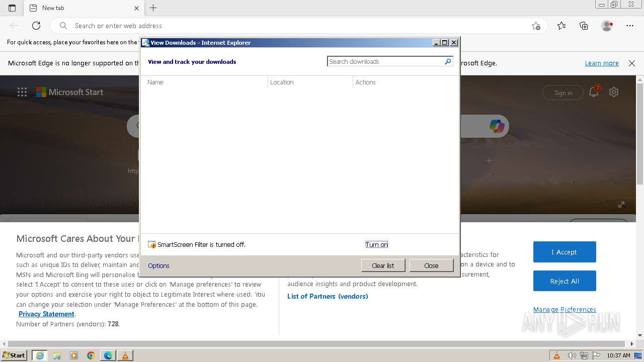Accept cookies with I Accept button
Screen dimensions: 644x362
(x=565, y=252)
